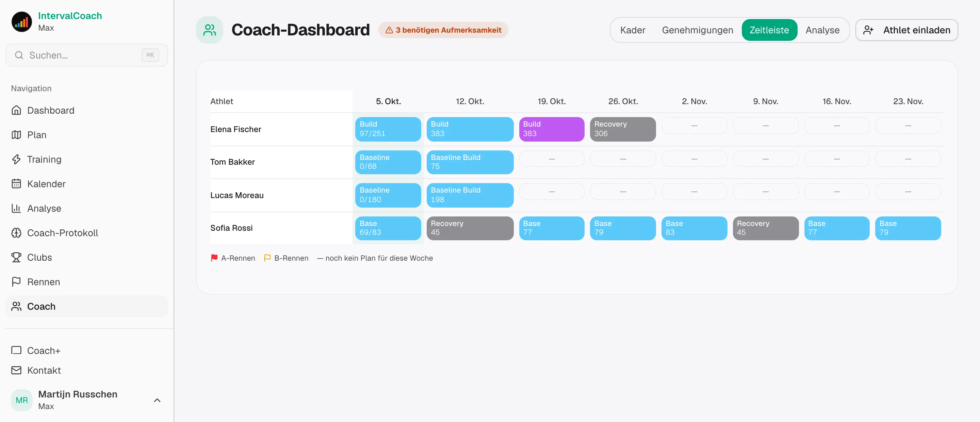Screen dimensions: 980x422
Task: Open Coach-Protokoll brain icon
Action: (16, 233)
